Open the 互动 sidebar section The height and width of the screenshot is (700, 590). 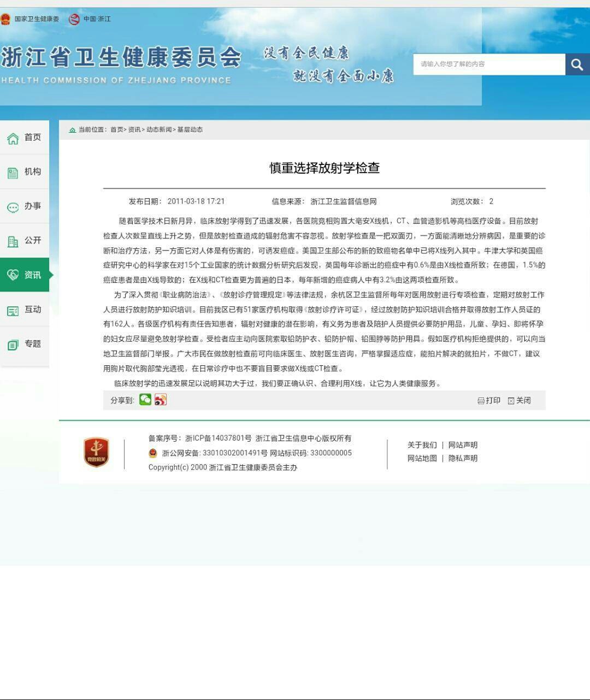(x=25, y=310)
